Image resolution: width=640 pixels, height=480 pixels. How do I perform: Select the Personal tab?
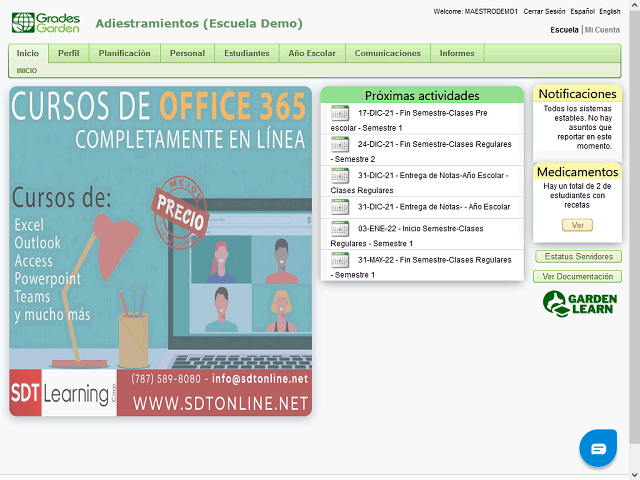[x=187, y=53]
